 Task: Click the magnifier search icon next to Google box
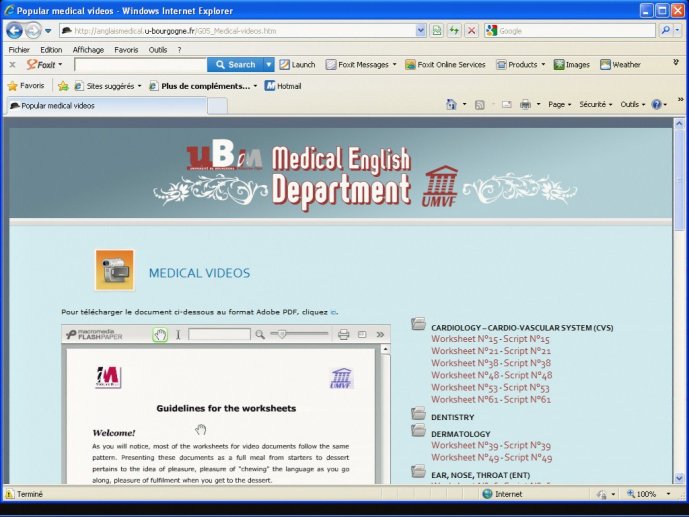point(666,30)
